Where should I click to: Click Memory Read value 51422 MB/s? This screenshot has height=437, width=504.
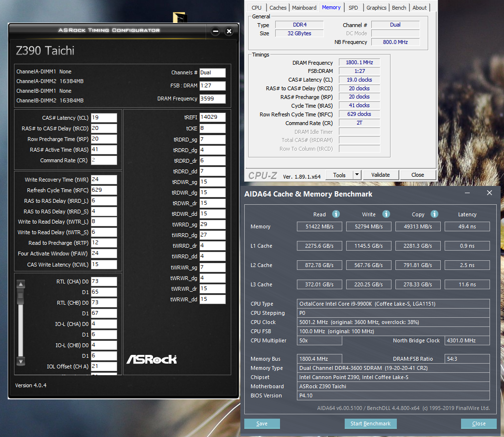320,226
